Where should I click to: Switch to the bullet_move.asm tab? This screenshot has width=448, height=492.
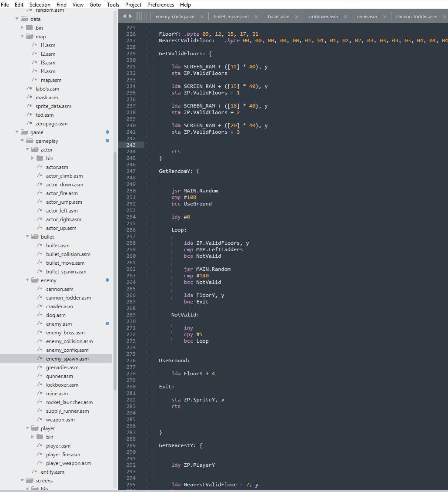click(231, 17)
